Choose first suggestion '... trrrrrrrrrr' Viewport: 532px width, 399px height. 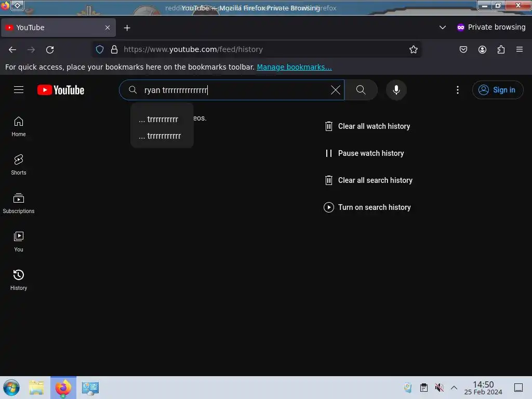click(162, 119)
